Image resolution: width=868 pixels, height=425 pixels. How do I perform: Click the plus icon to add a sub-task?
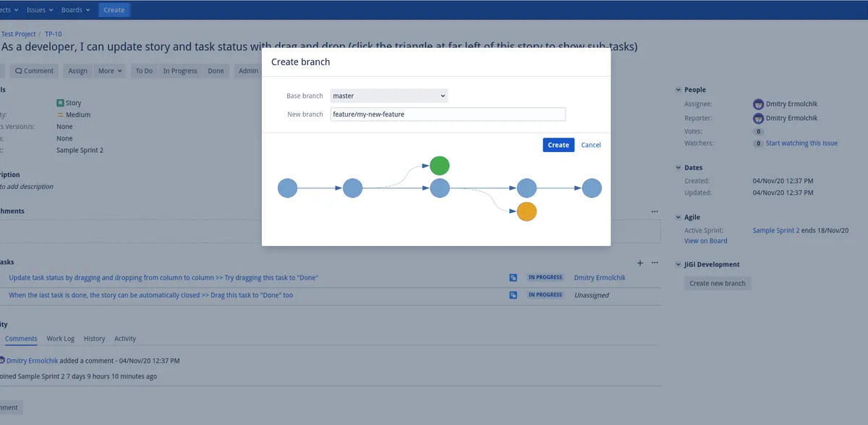click(640, 263)
